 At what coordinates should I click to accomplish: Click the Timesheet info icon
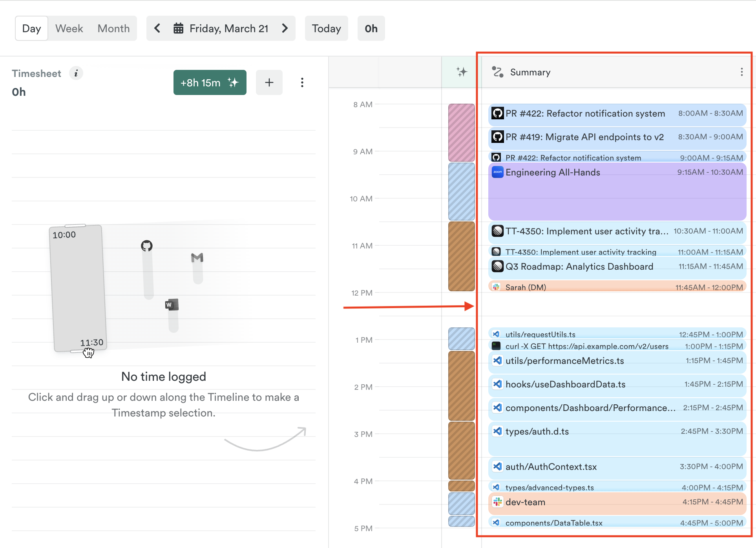tap(76, 73)
